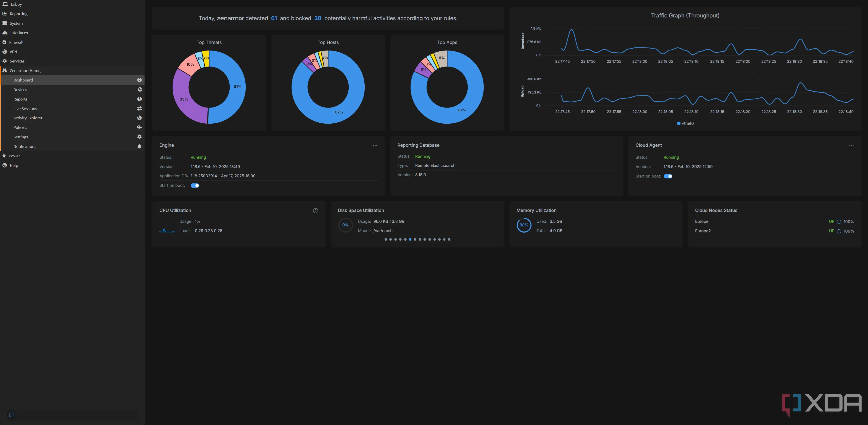This screenshot has height=425, width=868.
Task: Select the 33% purple Top Threats segment
Action: tap(184, 99)
